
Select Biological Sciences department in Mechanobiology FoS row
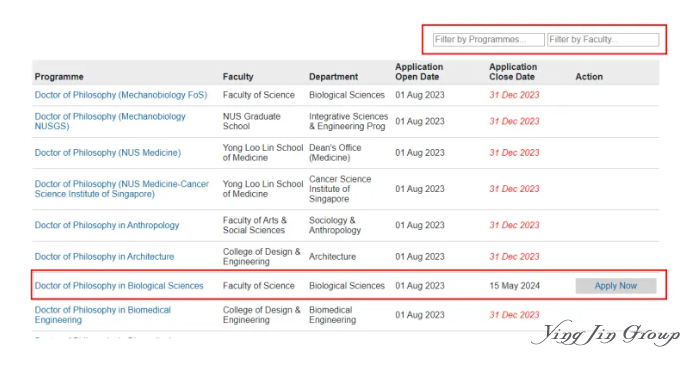click(347, 95)
